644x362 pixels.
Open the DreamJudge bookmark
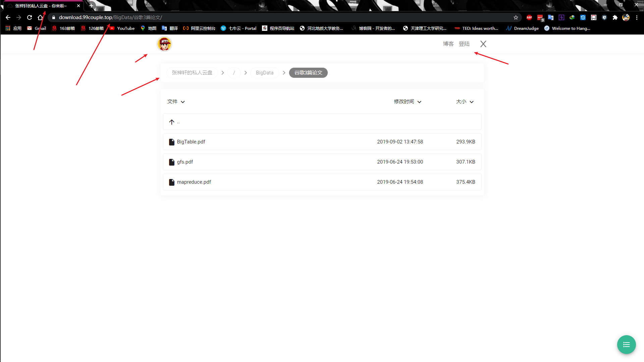pyautogui.click(x=523, y=28)
